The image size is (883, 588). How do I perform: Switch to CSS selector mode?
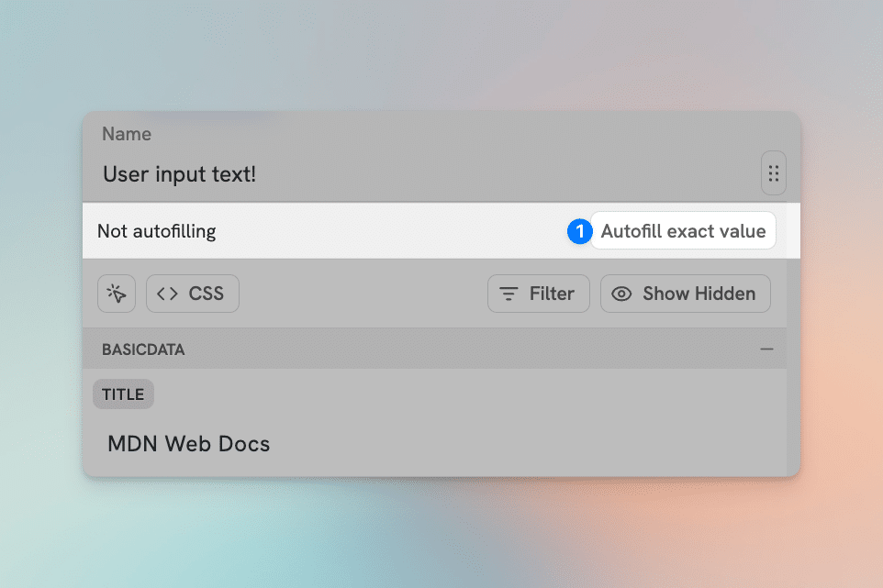[193, 294]
